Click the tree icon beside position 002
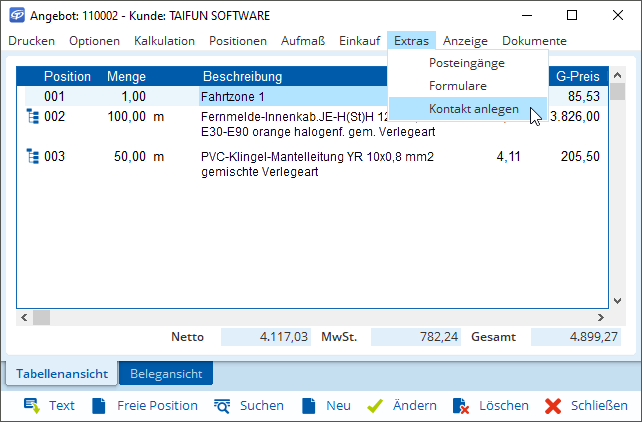The width and height of the screenshot is (642, 422). pos(31,117)
